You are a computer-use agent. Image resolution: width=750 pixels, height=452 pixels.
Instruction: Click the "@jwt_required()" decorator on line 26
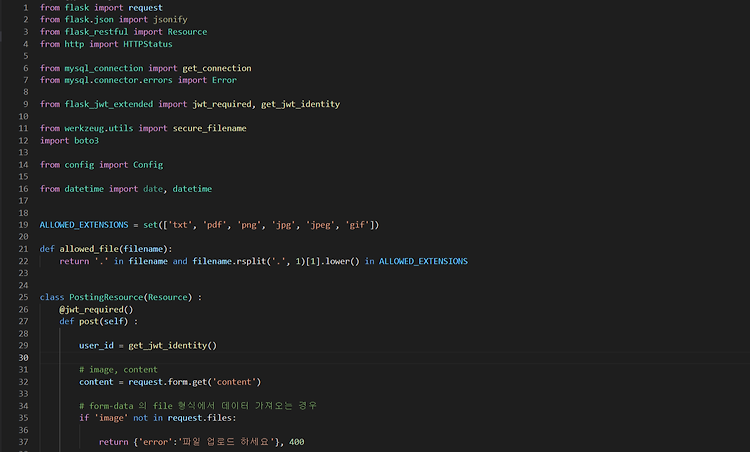point(96,309)
